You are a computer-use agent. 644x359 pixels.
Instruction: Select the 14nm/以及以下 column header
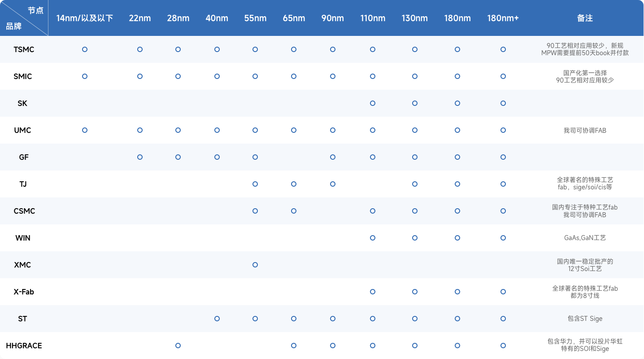tap(85, 18)
